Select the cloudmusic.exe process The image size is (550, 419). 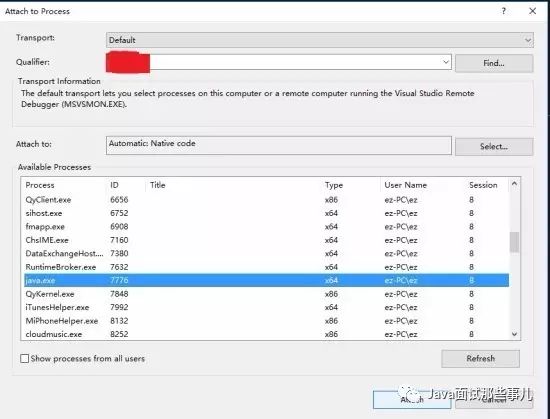coord(53,334)
